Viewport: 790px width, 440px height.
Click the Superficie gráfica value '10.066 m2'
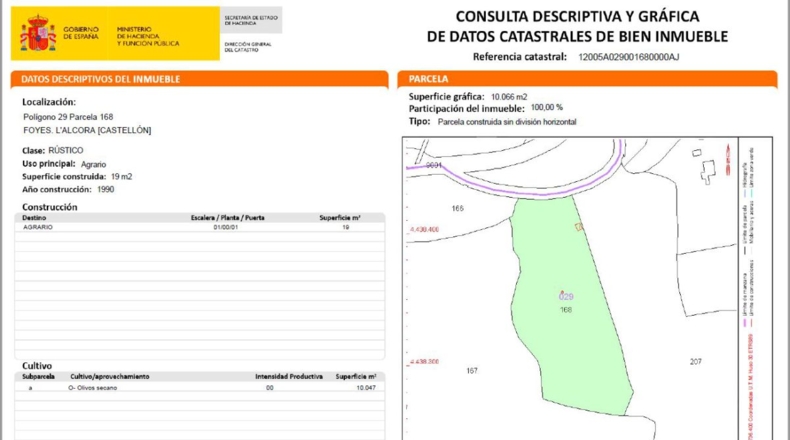coord(509,97)
